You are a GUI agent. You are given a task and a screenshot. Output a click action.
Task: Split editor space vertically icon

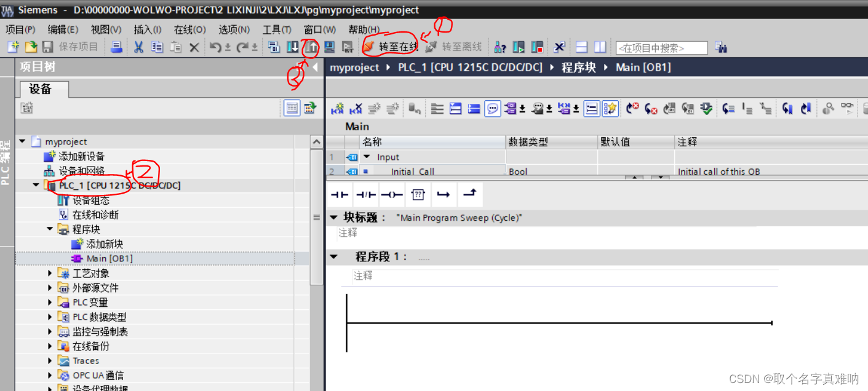tap(600, 47)
